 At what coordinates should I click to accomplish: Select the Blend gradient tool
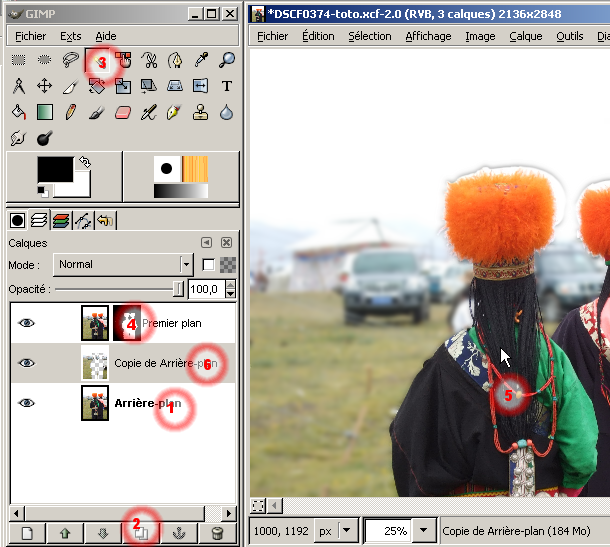[44, 112]
